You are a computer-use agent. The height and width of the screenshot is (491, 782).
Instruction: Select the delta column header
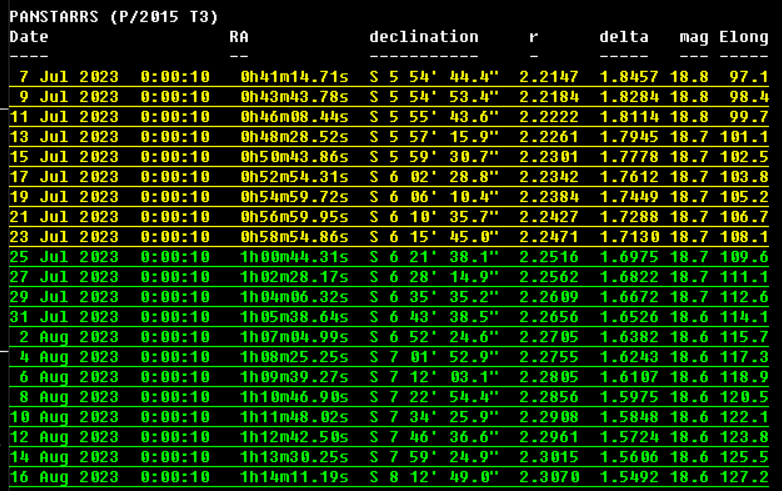tap(624, 37)
